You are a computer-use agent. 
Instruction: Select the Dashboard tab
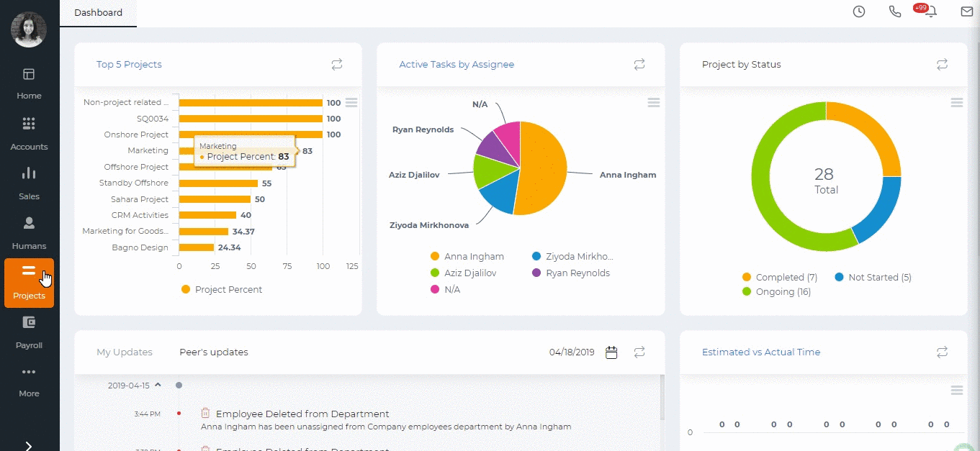tap(98, 13)
